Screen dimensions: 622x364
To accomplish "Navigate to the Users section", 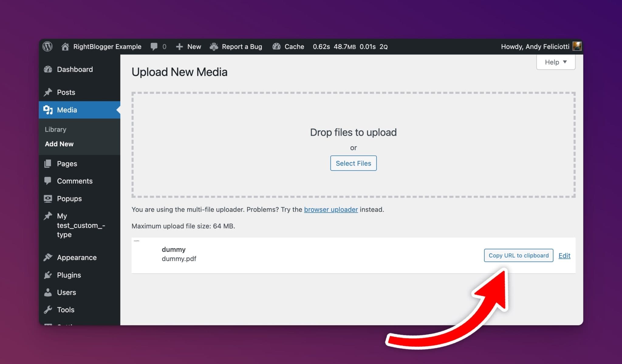I will [x=66, y=292].
